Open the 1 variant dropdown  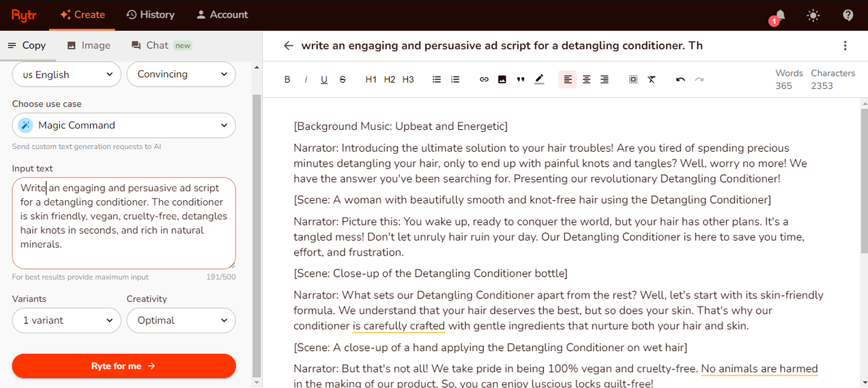point(67,320)
